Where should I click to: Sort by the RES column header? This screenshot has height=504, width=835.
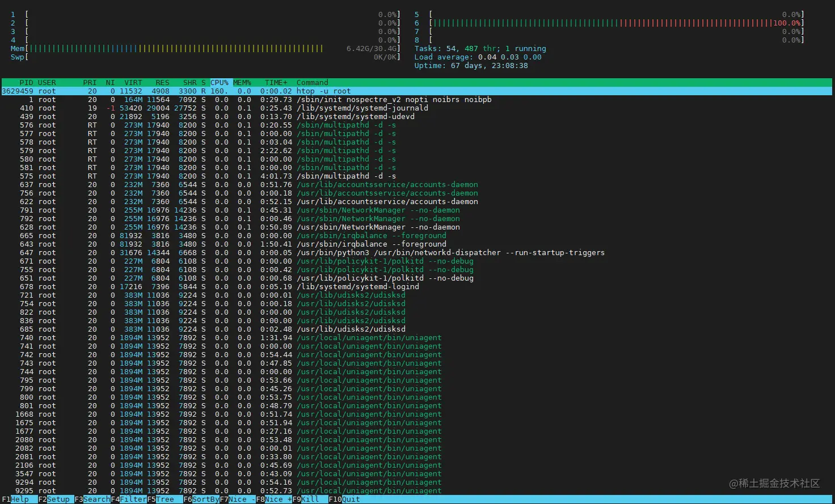pos(162,83)
